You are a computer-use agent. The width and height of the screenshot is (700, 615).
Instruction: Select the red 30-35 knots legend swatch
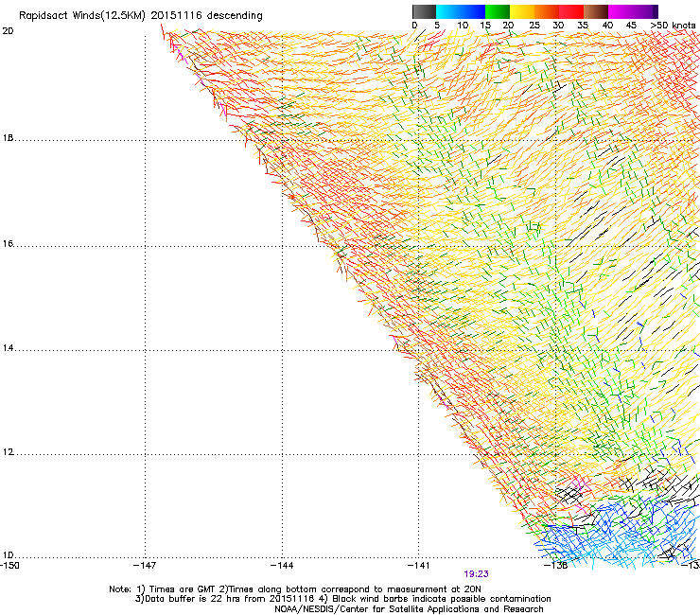click(x=571, y=11)
